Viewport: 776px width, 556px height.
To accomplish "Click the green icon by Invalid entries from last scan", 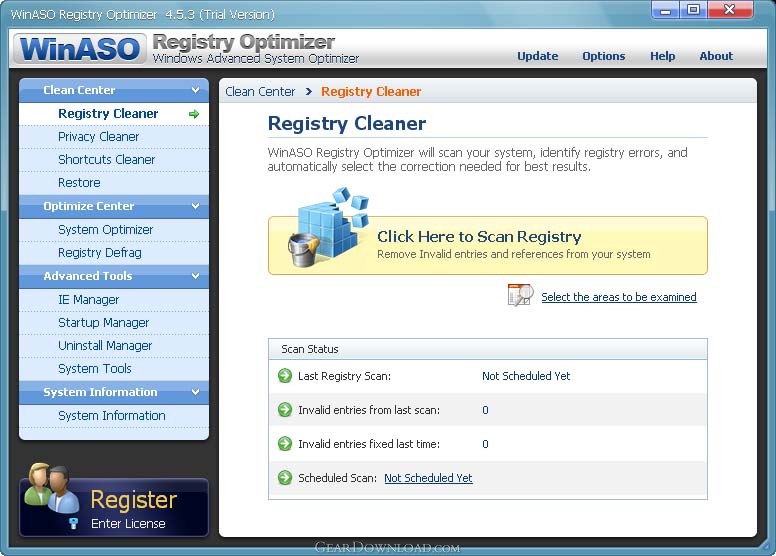I will click(285, 410).
